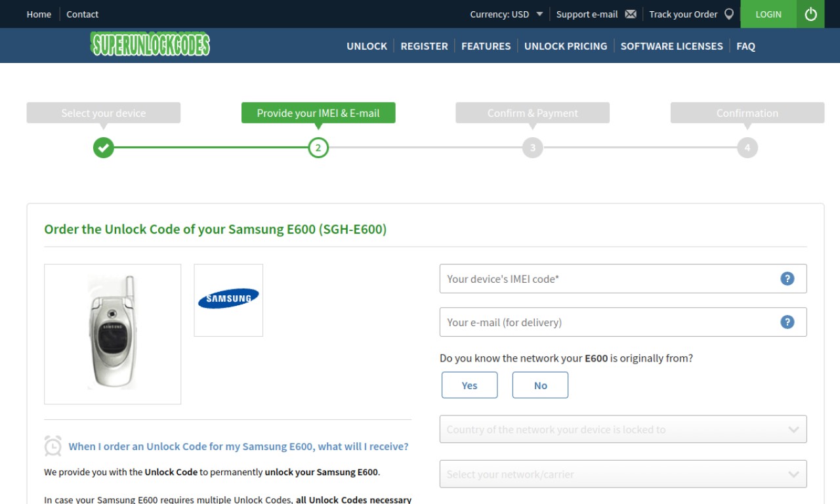Choose Yes for knowing the network
Viewport: 840px width, 504px height.
click(x=469, y=385)
